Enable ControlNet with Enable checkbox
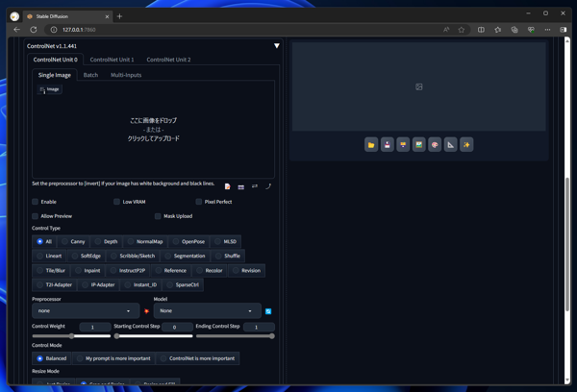Screen dimensions: 577x392 35,202
